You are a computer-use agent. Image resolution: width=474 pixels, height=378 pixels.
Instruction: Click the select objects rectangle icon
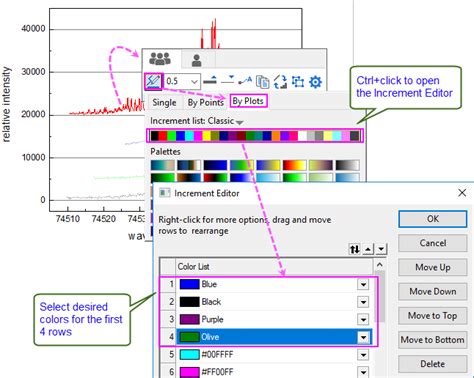coord(298,81)
